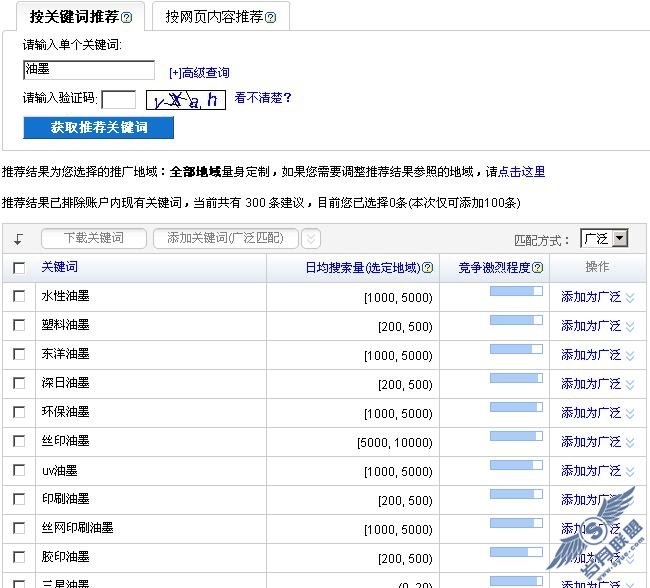
Task: Click double-chevron icon in 水性油墨 row
Action: coord(630,297)
